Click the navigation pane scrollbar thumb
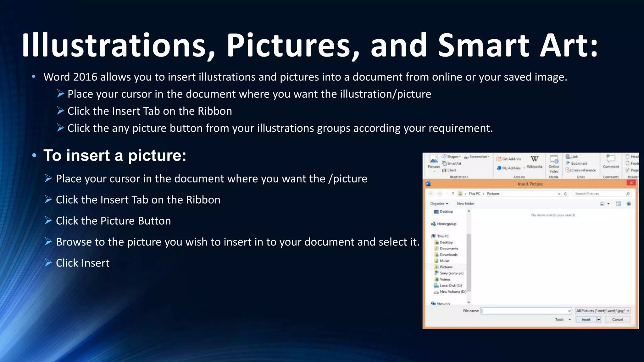This screenshot has height=362, width=644. click(x=469, y=262)
